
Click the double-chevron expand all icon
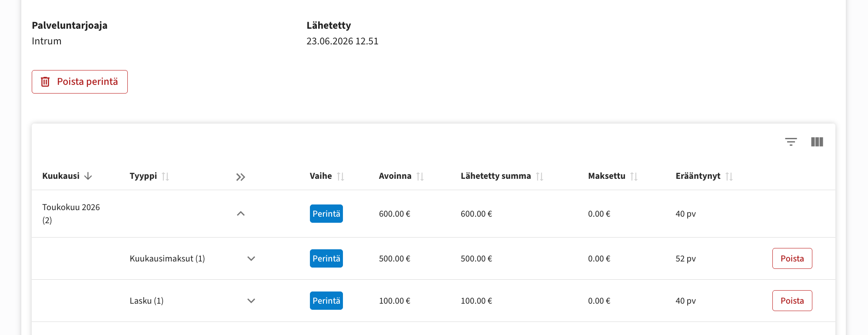click(241, 177)
